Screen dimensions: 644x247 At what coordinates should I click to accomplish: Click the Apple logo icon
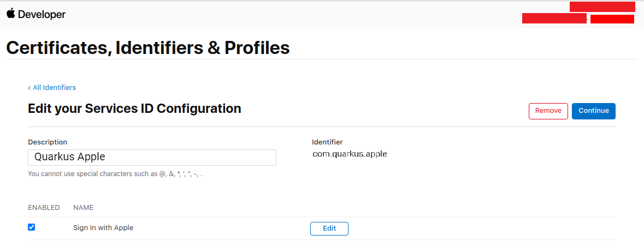(11, 14)
